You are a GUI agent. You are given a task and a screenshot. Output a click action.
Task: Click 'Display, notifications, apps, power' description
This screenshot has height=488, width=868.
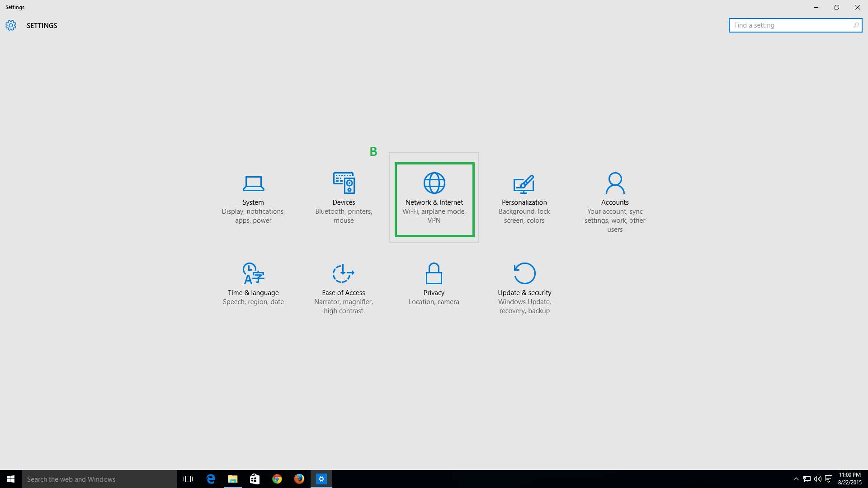(x=253, y=216)
